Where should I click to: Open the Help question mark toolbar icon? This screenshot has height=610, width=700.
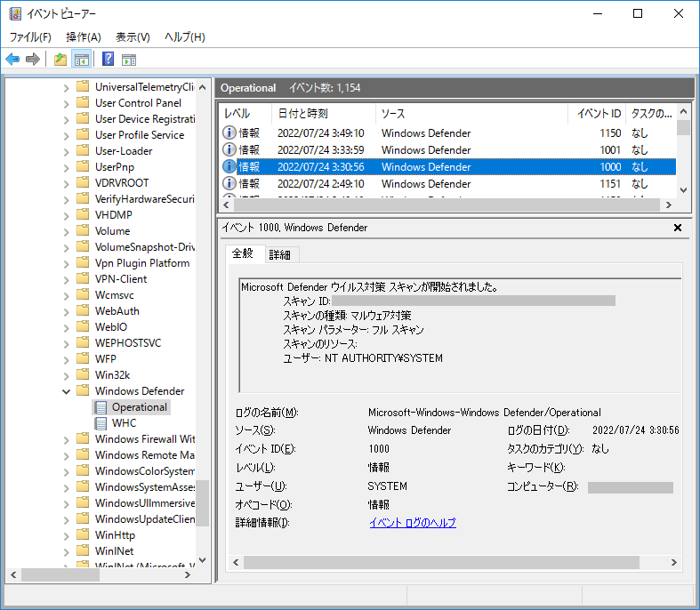[108, 59]
